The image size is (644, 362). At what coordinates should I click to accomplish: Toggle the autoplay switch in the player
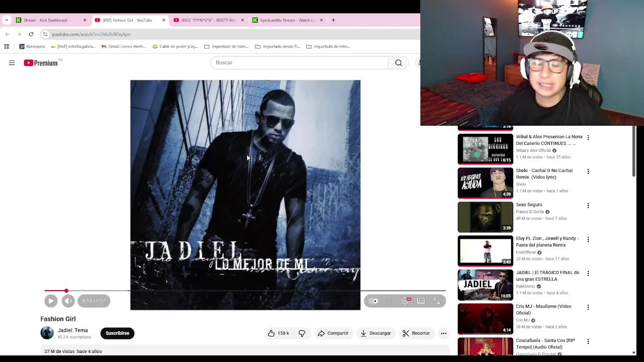click(x=373, y=301)
